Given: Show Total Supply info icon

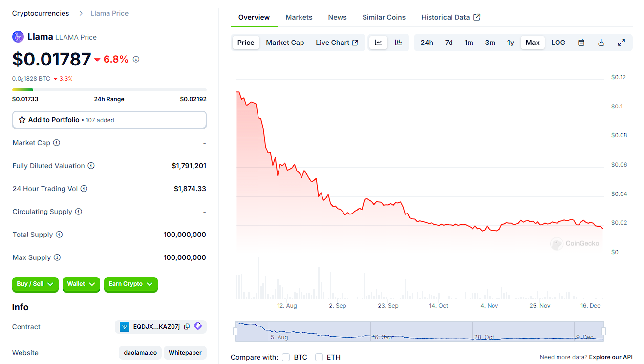Looking at the screenshot, I should (x=59, y=235).
